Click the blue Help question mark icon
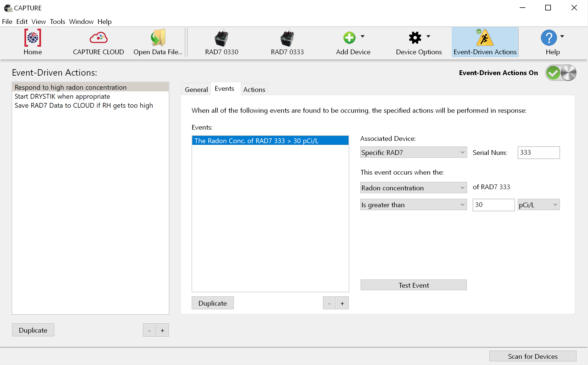 tap(548, 38)
